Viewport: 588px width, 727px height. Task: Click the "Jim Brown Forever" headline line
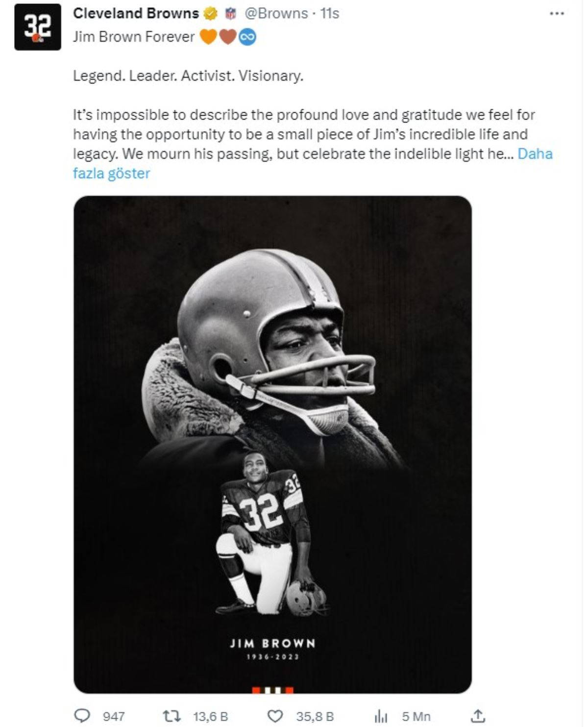134,37
